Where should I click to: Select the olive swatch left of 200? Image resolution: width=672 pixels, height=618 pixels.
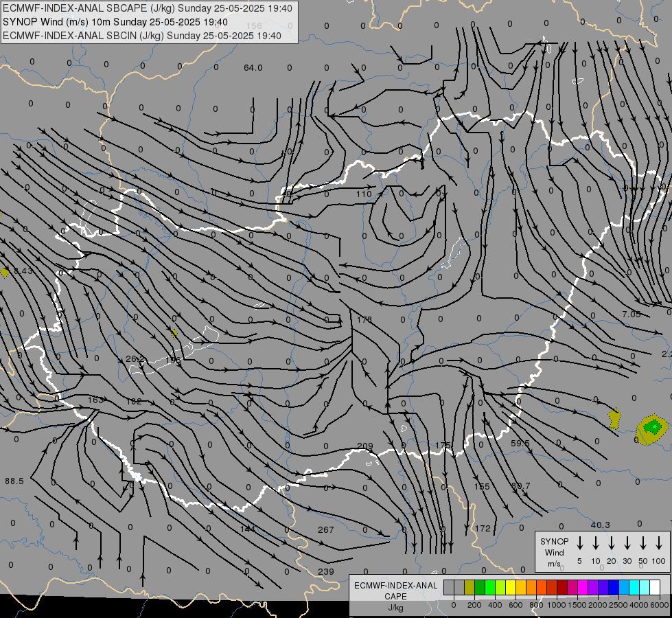(x=470, y=587)
